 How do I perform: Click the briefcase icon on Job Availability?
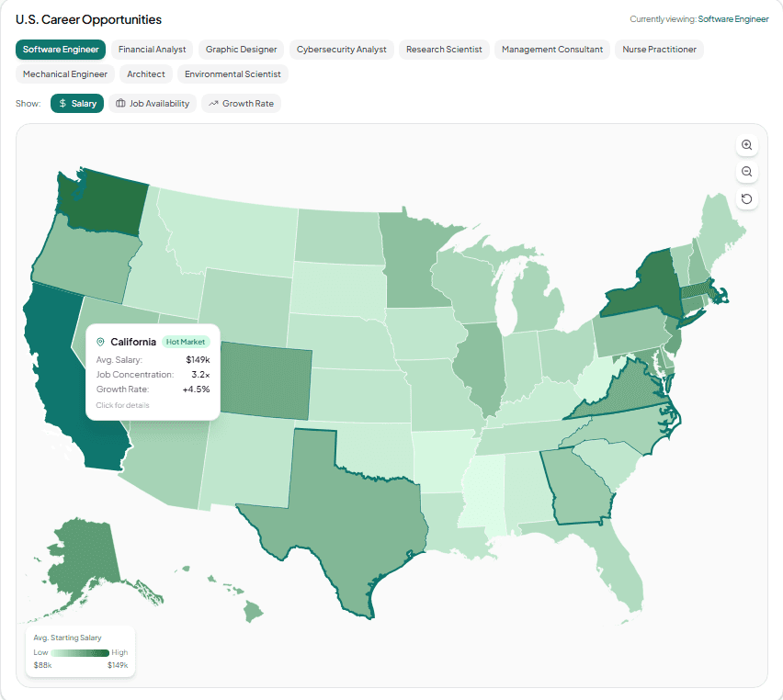click(x=120, y=103)
